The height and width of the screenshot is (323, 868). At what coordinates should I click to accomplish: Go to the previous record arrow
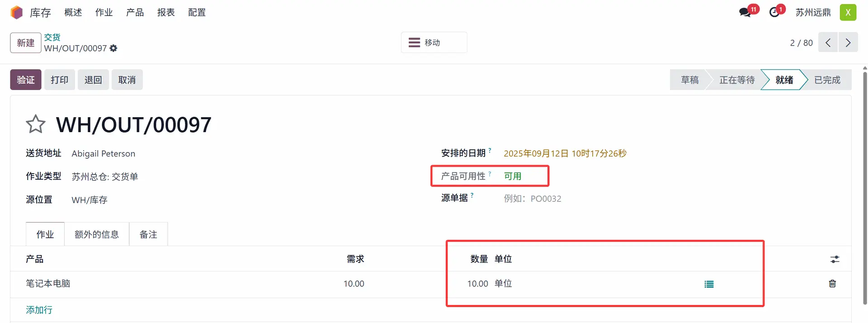[x=828, y=43]
